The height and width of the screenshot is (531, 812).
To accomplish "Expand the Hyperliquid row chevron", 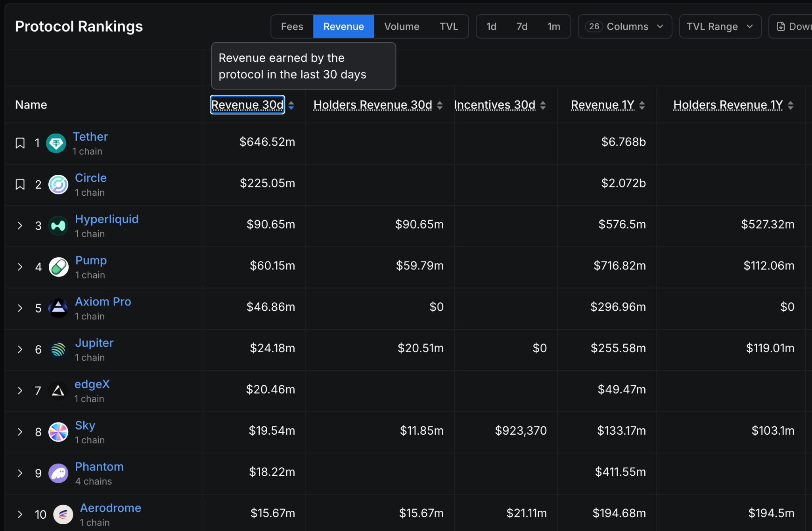I will coord(20,226).
